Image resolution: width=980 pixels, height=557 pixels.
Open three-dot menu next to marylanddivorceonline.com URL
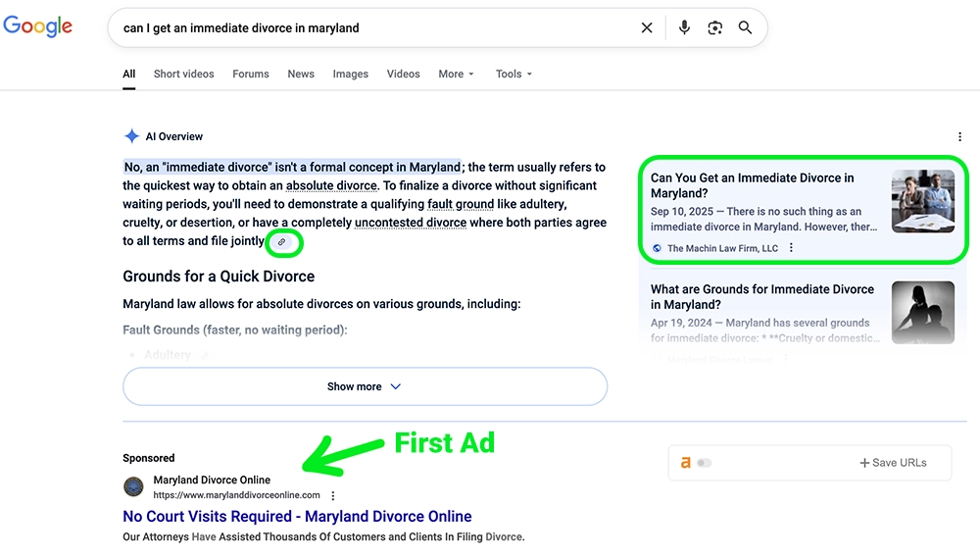point(333,496)
